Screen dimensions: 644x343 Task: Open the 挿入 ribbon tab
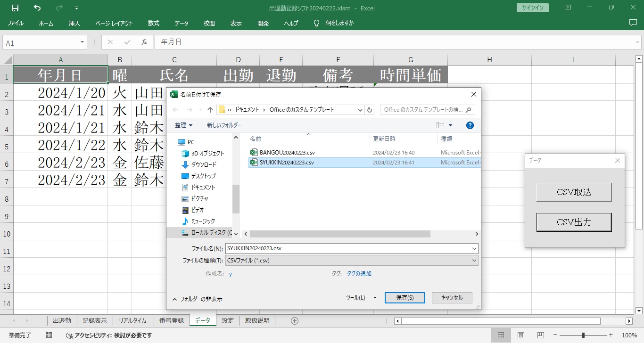click(74, 23)
